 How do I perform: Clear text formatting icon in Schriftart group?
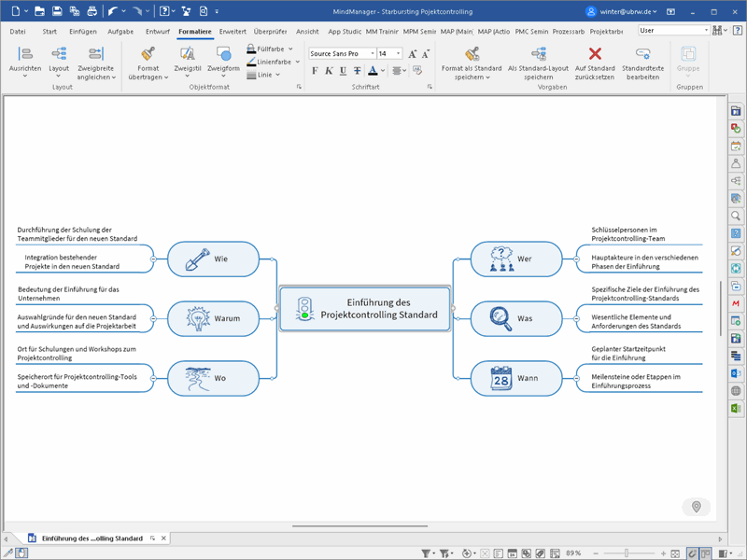[417, 71]
